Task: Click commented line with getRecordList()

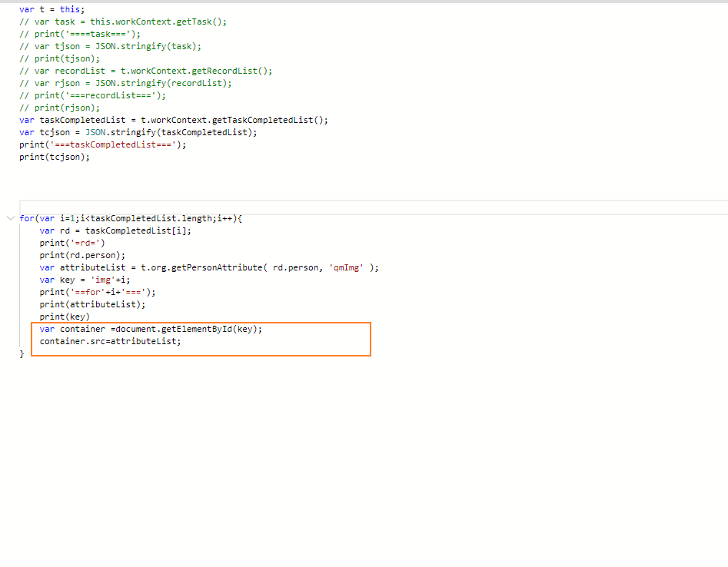Action: tap(146, 71)
